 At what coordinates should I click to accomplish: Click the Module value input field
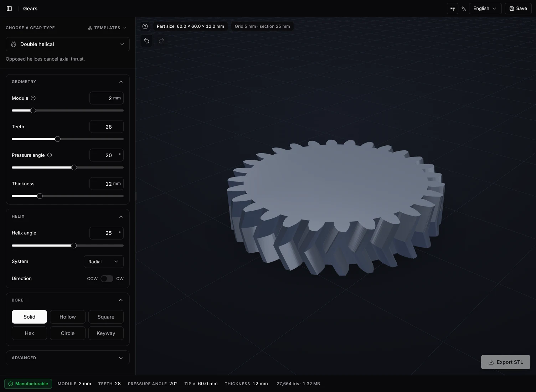point(107,98)
